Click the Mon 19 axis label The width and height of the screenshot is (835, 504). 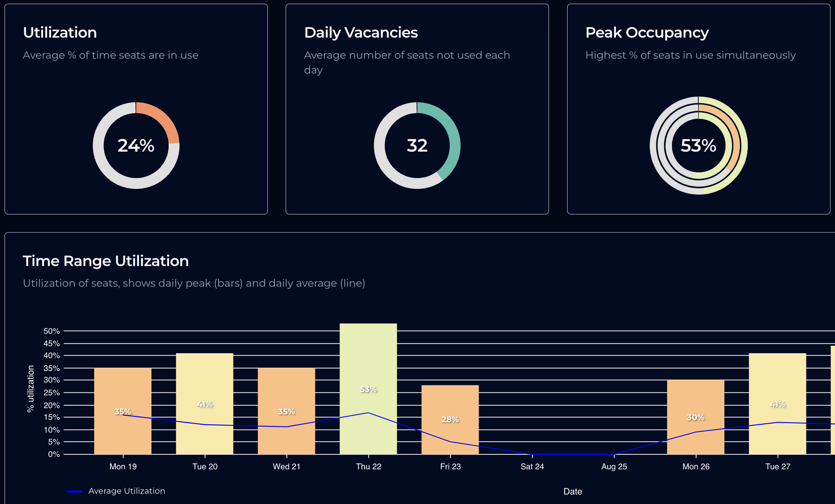pyautogui.click(x=123, y=466)
